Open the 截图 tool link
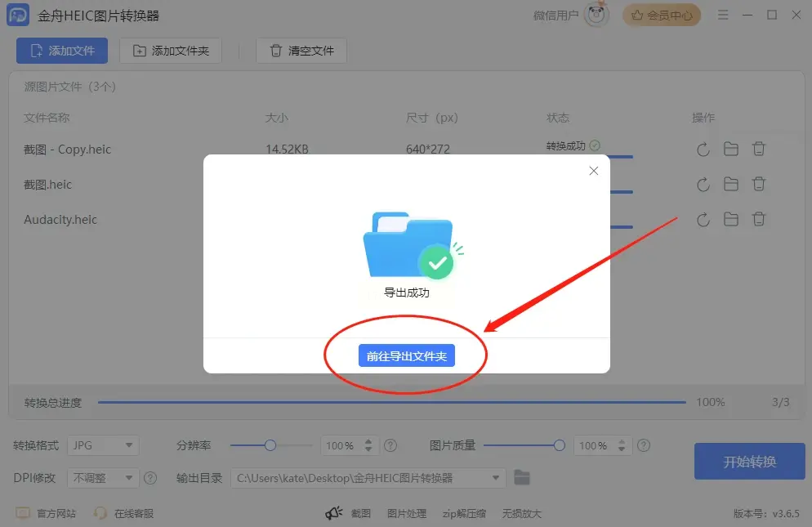 [360, 514]
